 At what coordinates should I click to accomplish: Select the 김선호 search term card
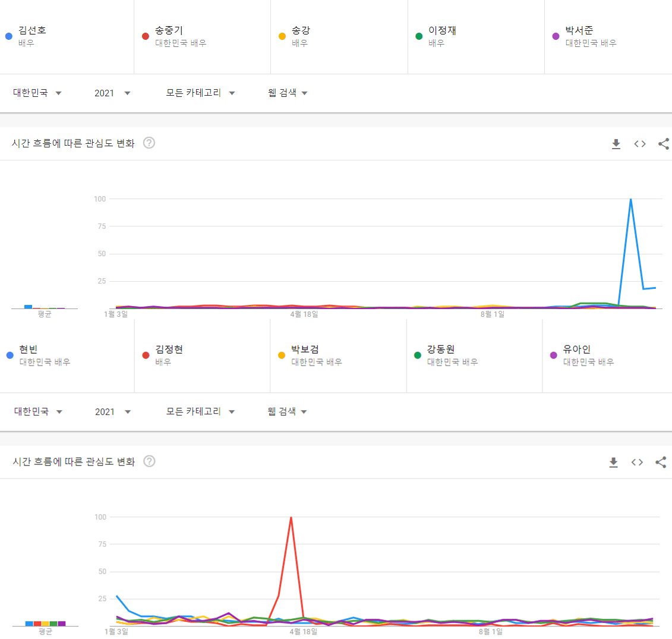click(x=67, y=37)
